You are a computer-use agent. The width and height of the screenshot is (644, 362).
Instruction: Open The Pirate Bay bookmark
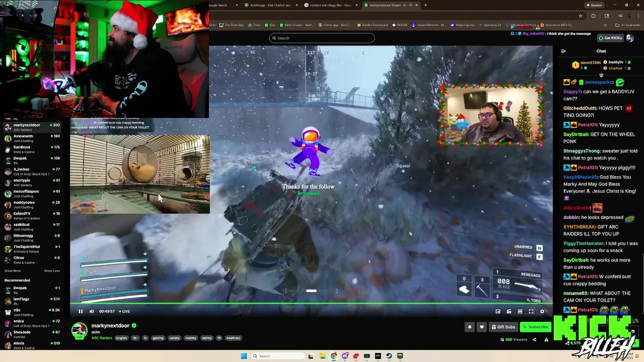pos(232,25)
